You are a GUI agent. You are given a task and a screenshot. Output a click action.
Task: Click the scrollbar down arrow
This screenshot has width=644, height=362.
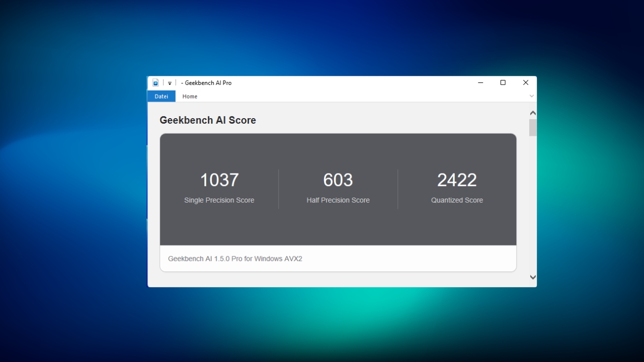tap(533, 277)
